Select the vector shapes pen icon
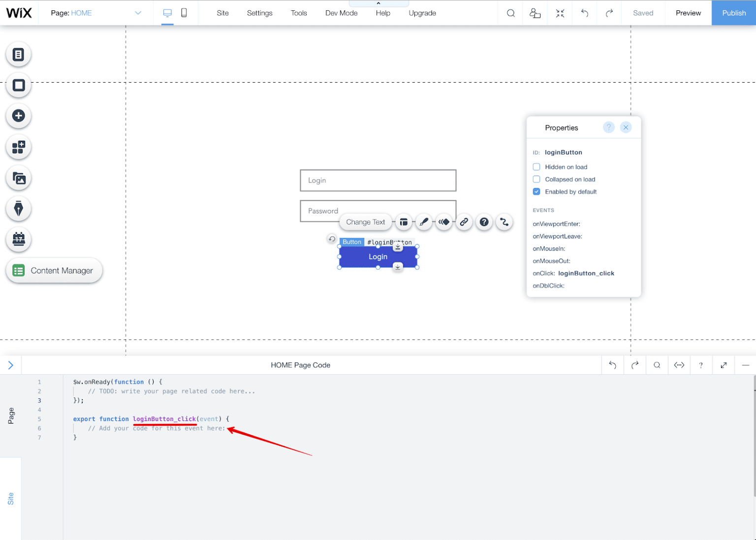Viewport: 756px width, 540px height. pyautogui.click(x=18, y=209)
